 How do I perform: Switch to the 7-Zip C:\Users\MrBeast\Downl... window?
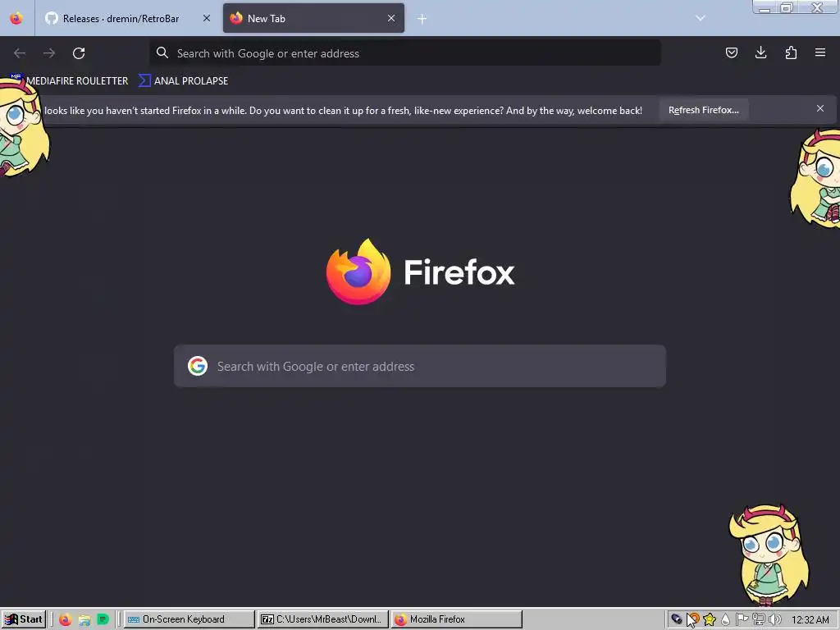click(x=322, y=619)
